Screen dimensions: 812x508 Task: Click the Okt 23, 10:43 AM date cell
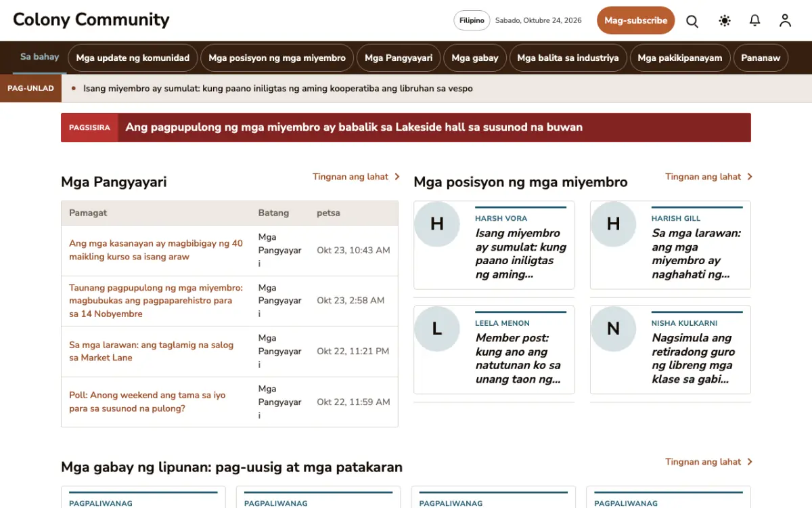coord(353,250)
